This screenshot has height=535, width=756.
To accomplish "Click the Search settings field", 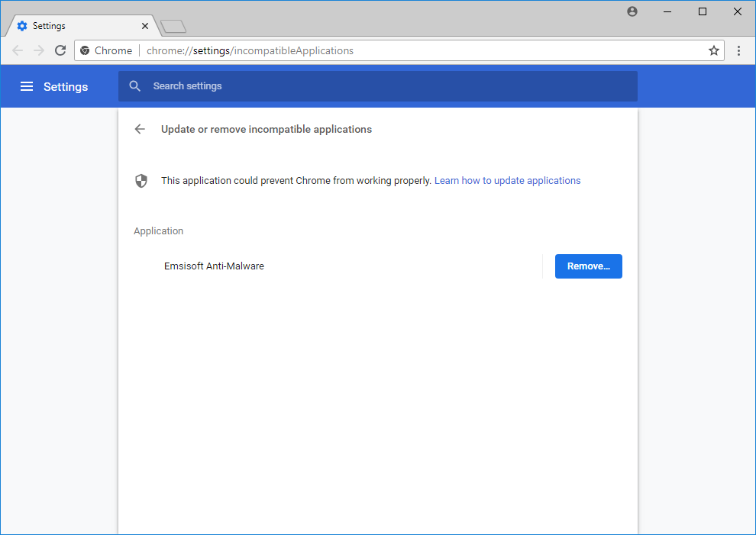I will point(378,86).
